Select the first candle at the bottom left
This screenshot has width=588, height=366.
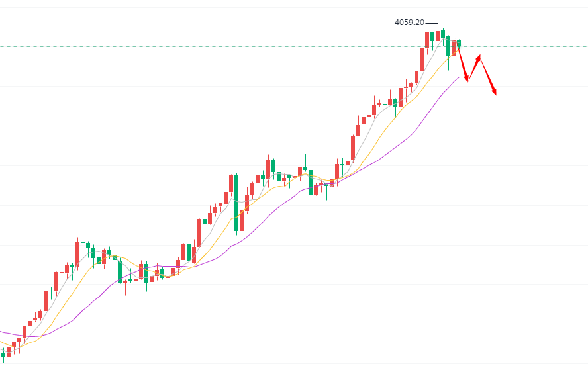pyautogui.click(x=4, y=355)
